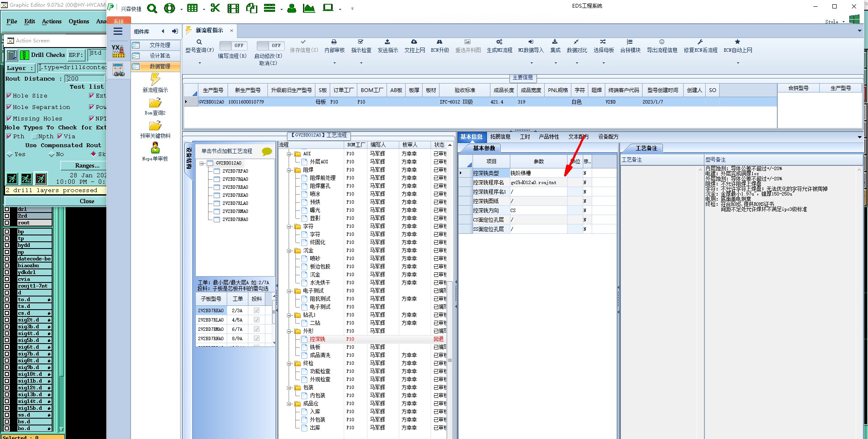Click the green drill icon in Action Screen

pos(25,55)
